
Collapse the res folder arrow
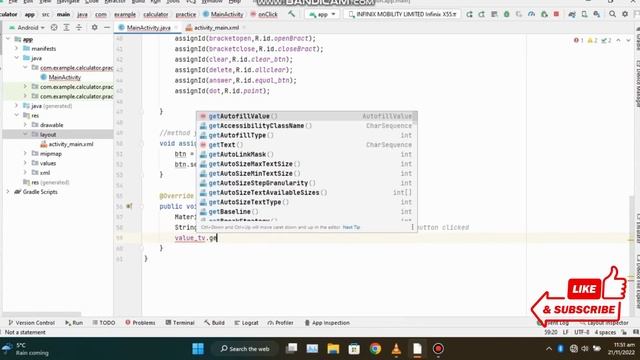coord(17,116)
